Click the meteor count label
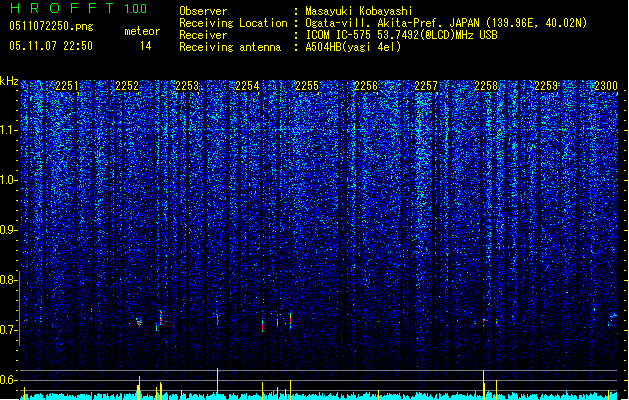629x400 pixels. coord(142,31)
